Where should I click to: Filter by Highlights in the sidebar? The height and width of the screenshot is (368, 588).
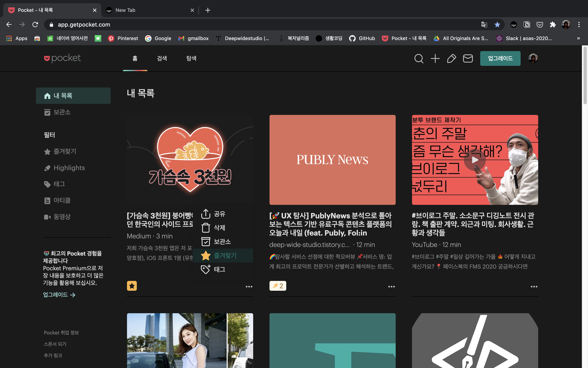64,168
